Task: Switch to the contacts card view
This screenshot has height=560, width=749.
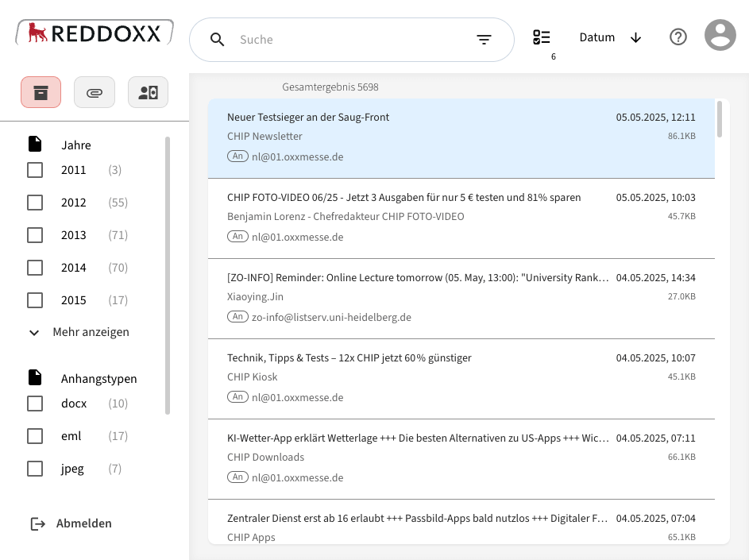Action: pos(148,92)
